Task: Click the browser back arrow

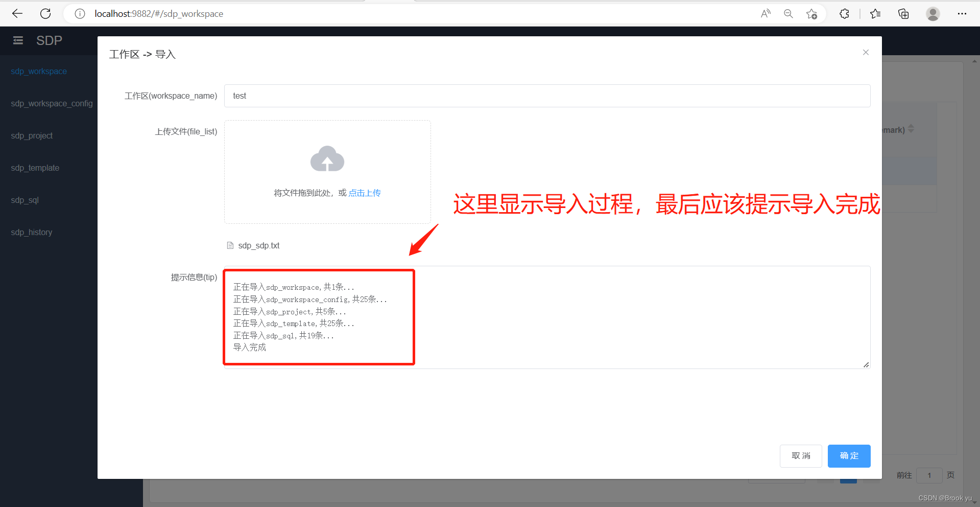Action: point(17,14)
